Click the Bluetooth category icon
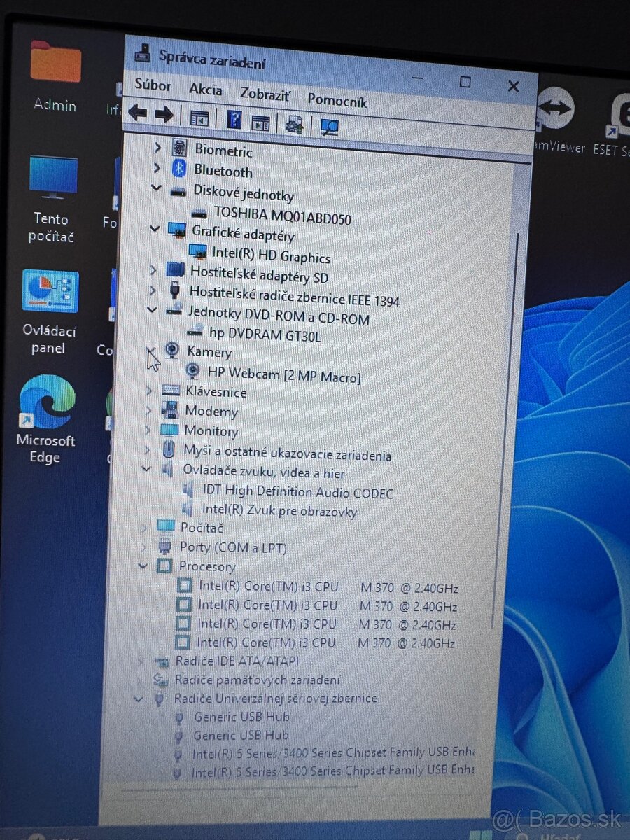This screenshot has height=840, width=630. pos(178,169)
